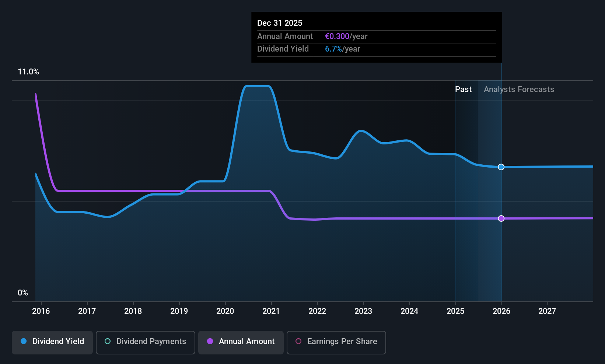Click the 2016 x-axis label
This screenshot has height=364, width=605.
(41, 311)
